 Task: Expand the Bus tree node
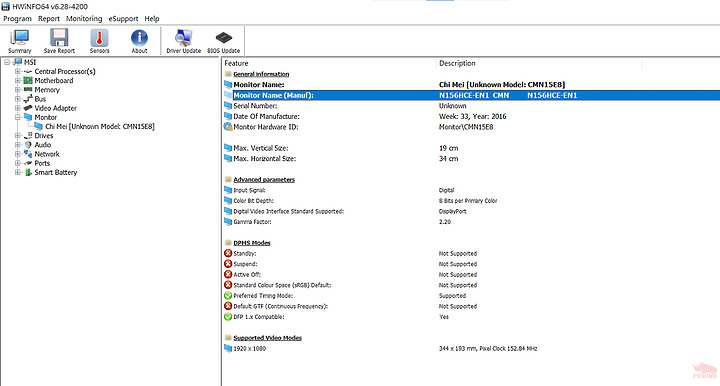(17, 99)
